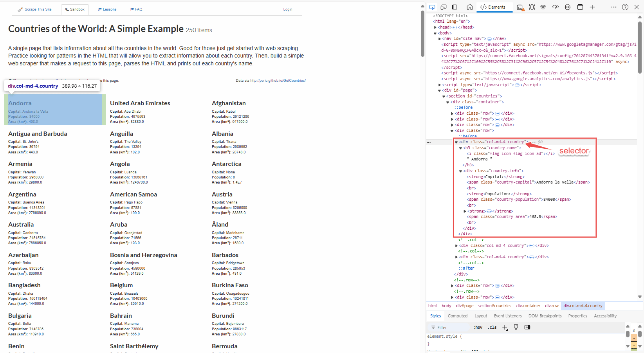Screen dimensions: 644x353
Task: Open the Issues panel via the bug icon
Action: (532, 7)
